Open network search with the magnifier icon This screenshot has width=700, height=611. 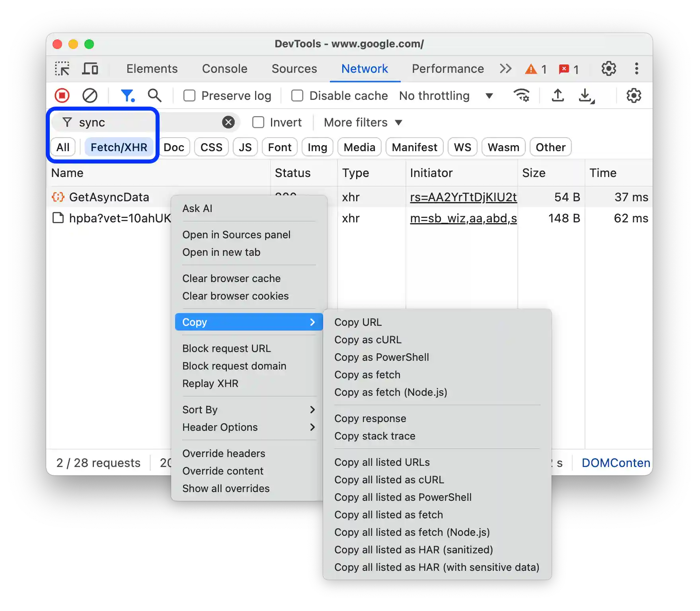154,95
